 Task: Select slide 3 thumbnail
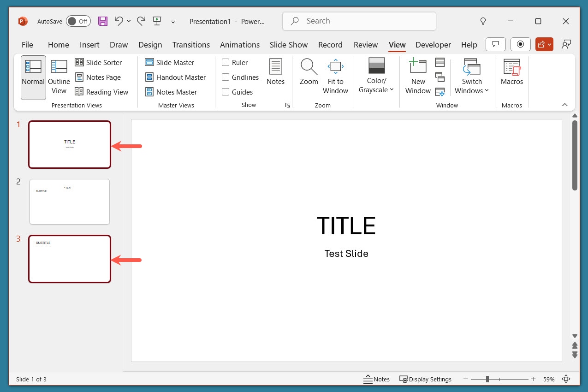(70, 259)
